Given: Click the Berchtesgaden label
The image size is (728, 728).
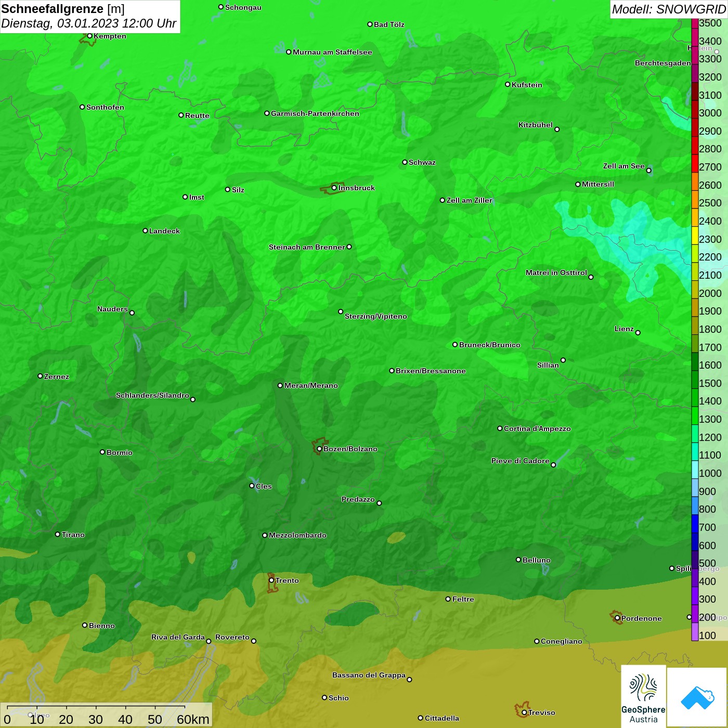Looking at the screenshot, I should pyautogui.click(x=663, y=63).
